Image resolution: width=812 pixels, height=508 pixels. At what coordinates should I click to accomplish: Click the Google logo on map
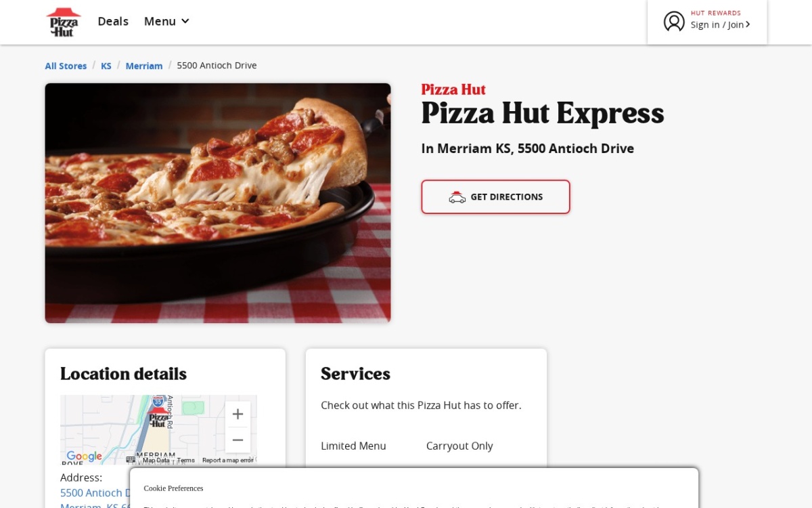click(x=84, y=457)
